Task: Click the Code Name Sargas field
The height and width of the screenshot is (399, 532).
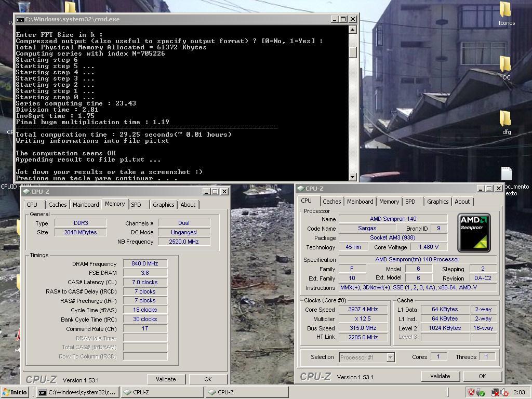Action: tap(367, 229)
